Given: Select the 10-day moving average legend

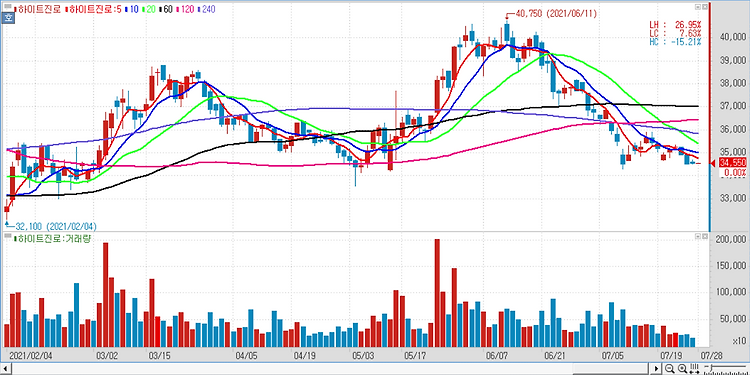Looking at the screenshot, I should coord(132,9).
